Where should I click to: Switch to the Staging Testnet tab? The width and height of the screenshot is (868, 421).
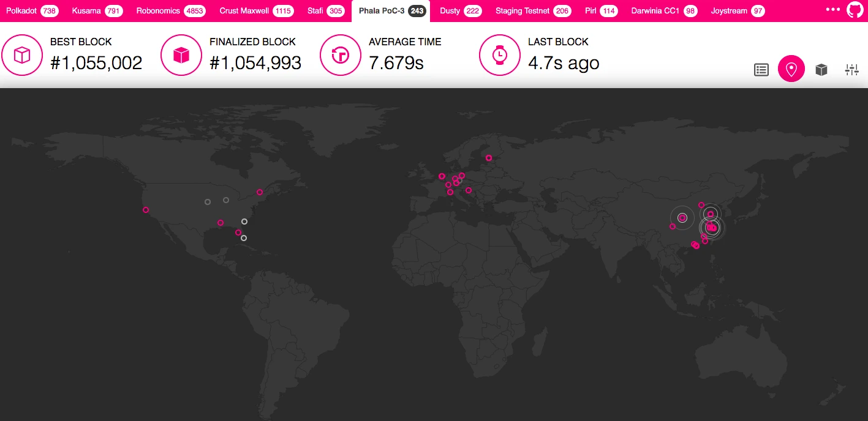coord(534,11)
